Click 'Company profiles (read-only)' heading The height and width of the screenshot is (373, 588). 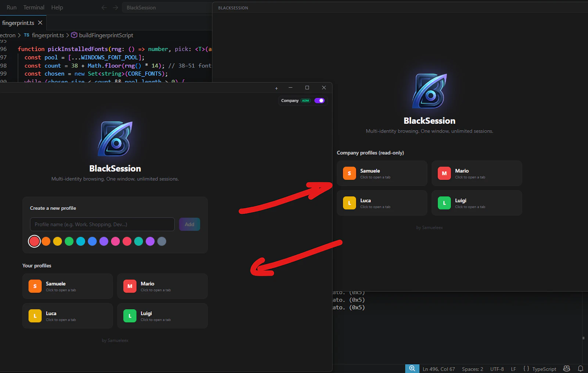[370, 153]
